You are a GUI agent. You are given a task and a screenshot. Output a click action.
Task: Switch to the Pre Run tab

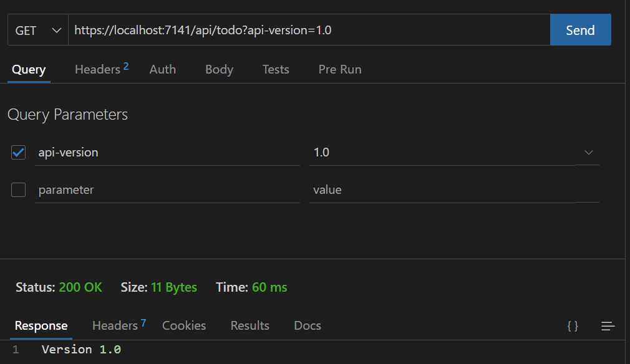[340, 69]
